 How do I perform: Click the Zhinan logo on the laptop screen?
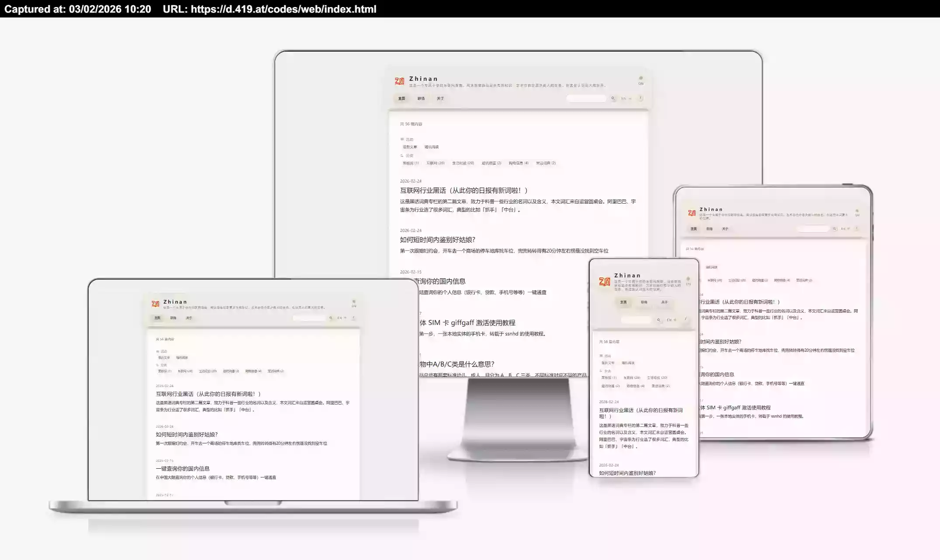coord(155,304)
